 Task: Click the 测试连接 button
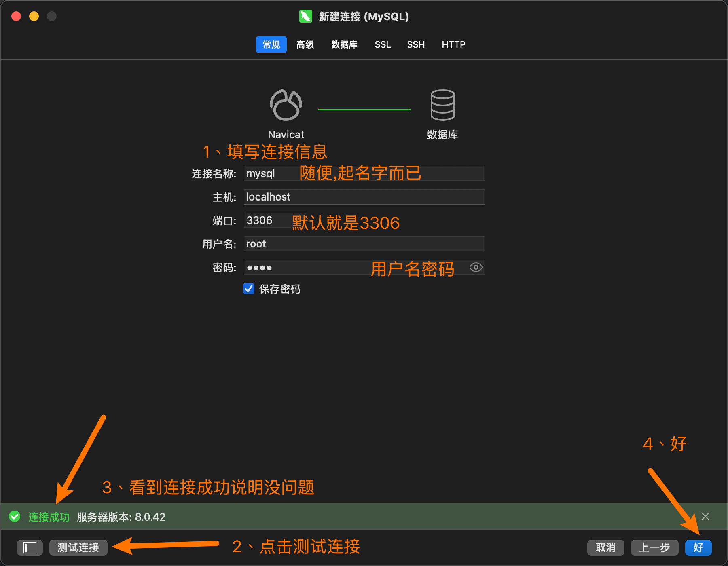point(78,547)
